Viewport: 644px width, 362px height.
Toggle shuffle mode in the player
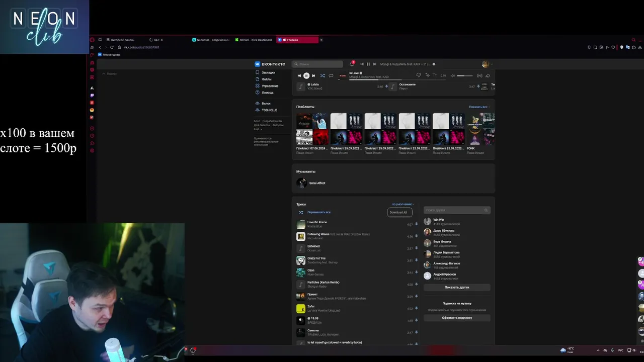pos(323,76)
